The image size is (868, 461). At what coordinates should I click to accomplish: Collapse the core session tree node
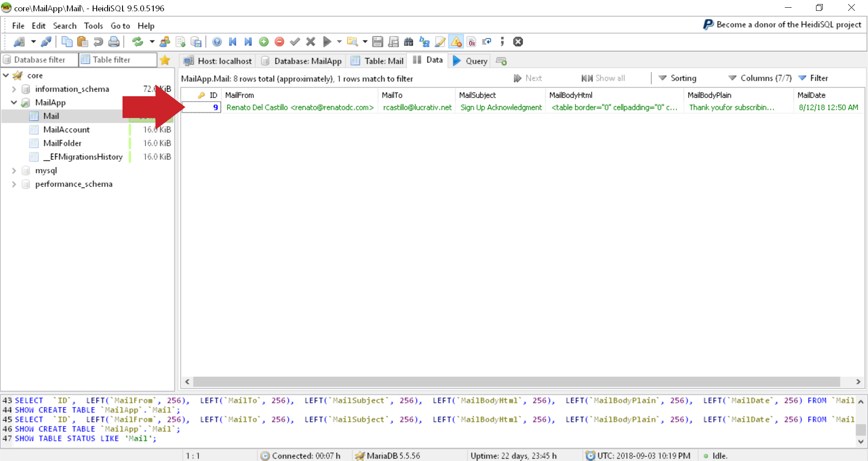pos(6,75)
